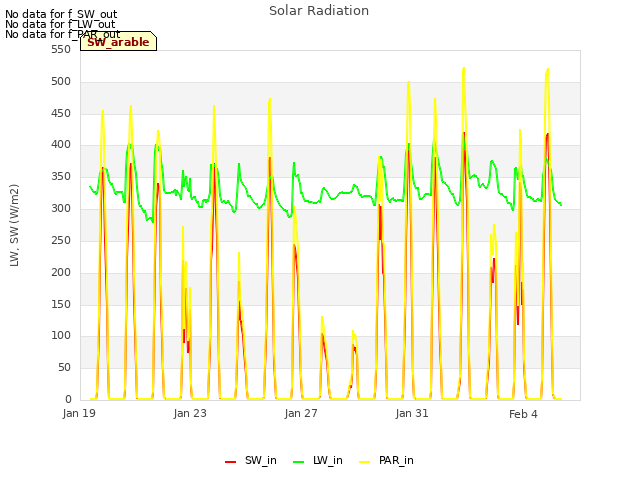Click the 550 y-axis tick label

[61, 50]
